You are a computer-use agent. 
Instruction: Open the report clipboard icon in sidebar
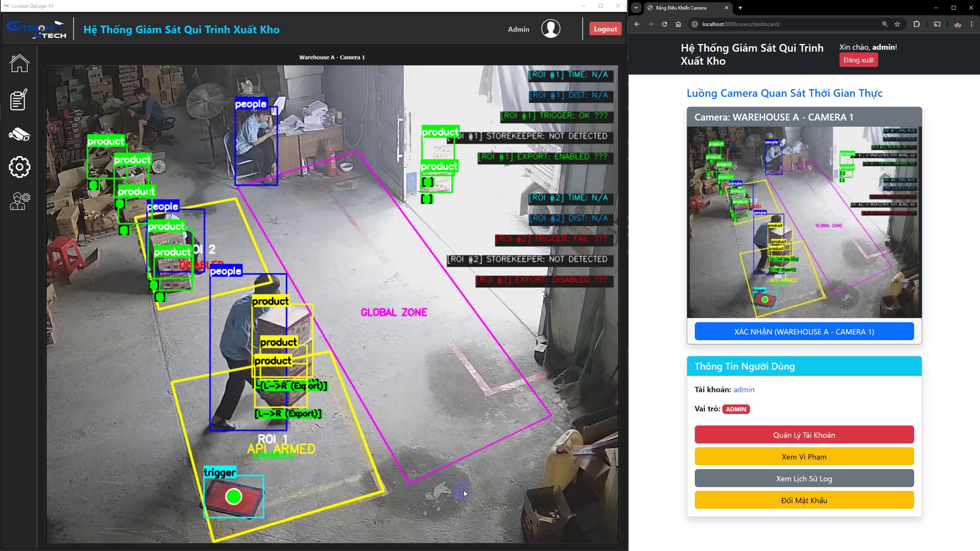pyautogui.click(x=19, y=99)
